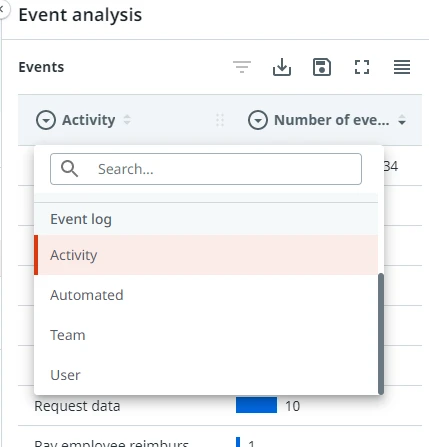Click the dropdown list scrollbar
This screenshot has width=429, height=447.
tap(381, 334)
